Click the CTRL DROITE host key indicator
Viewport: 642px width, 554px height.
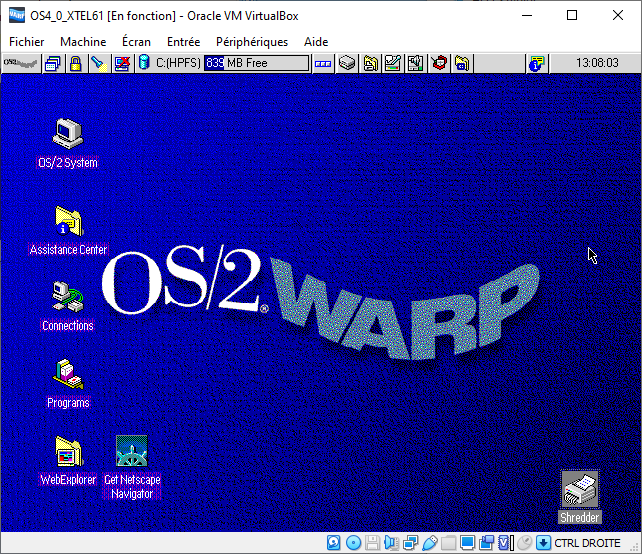587,543
